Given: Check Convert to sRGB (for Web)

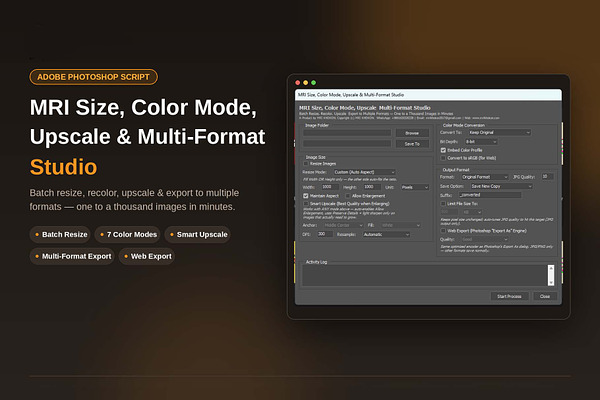Looking at the screenshot, I should click(443, 158).
